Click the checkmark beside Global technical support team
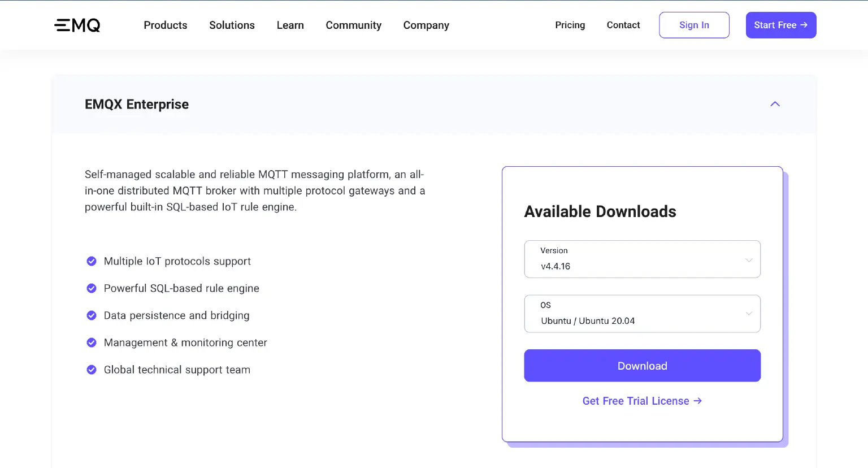The height and width of the screenshot is (468, 868). point(92,370)
